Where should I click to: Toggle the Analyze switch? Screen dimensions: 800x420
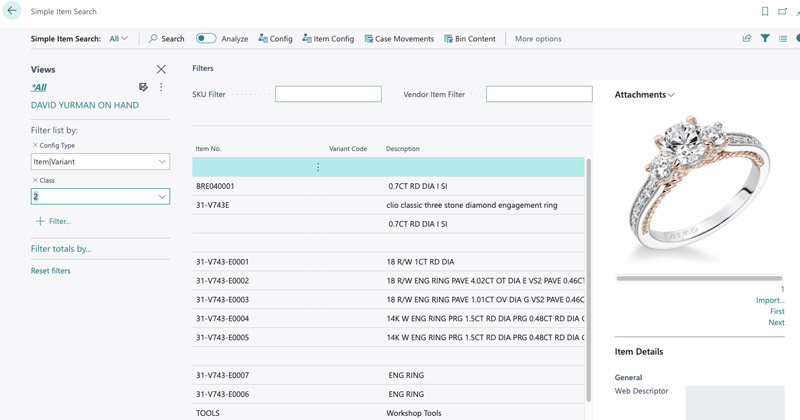pos(206,39)
